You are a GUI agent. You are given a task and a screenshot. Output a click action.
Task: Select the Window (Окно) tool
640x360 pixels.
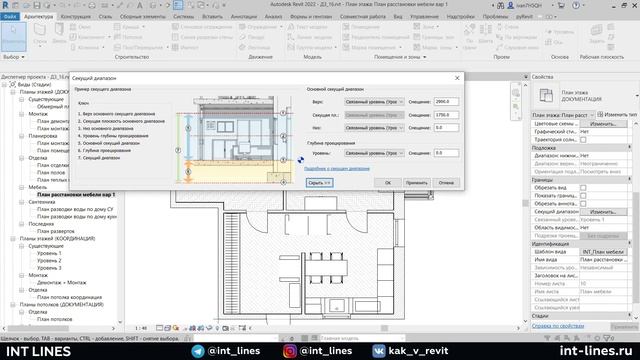[81, 27]
